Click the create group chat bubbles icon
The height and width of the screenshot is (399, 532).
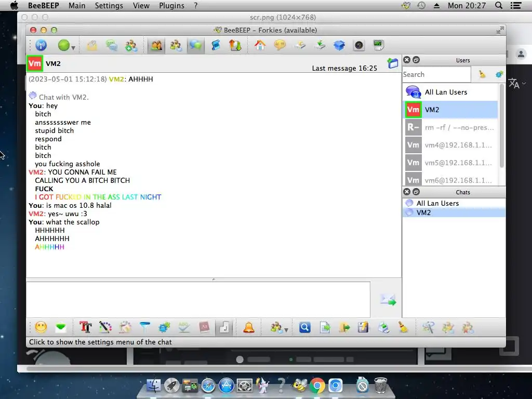click(x=112, y=46)
